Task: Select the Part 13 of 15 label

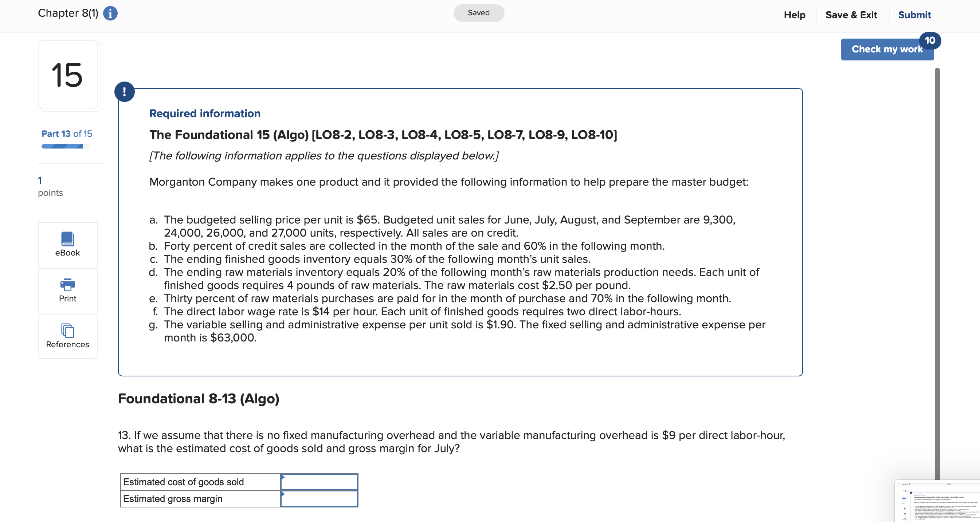Action: click(x=67, y=134)
